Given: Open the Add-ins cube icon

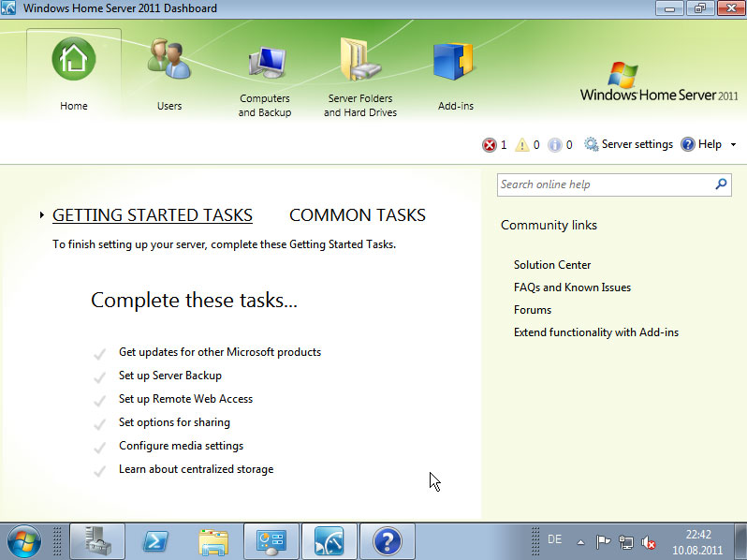Looking at the screenshot, I should [453, 62].
